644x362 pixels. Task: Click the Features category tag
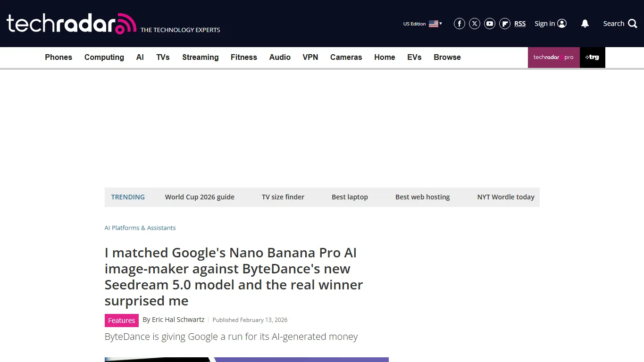click(x=122, y=321)
